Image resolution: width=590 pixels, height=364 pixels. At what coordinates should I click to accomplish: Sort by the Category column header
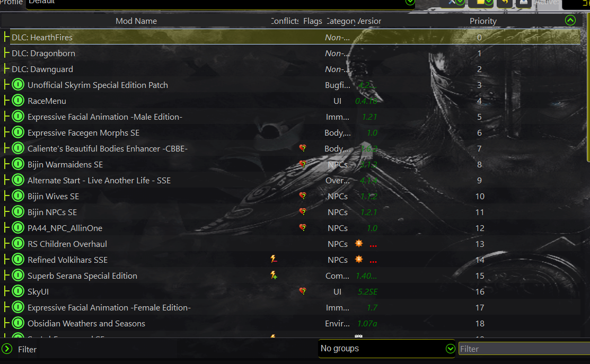pos(341,21)
